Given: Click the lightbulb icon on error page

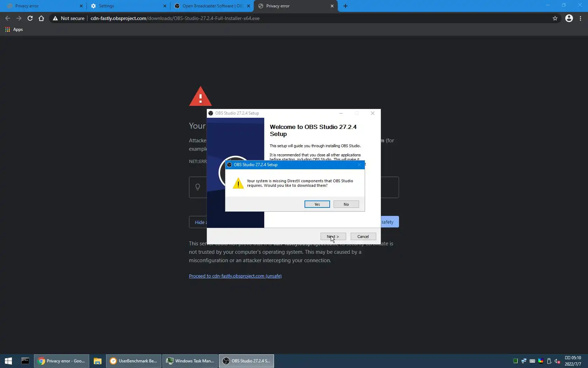Looking at the screenshot, I should 198,187.
